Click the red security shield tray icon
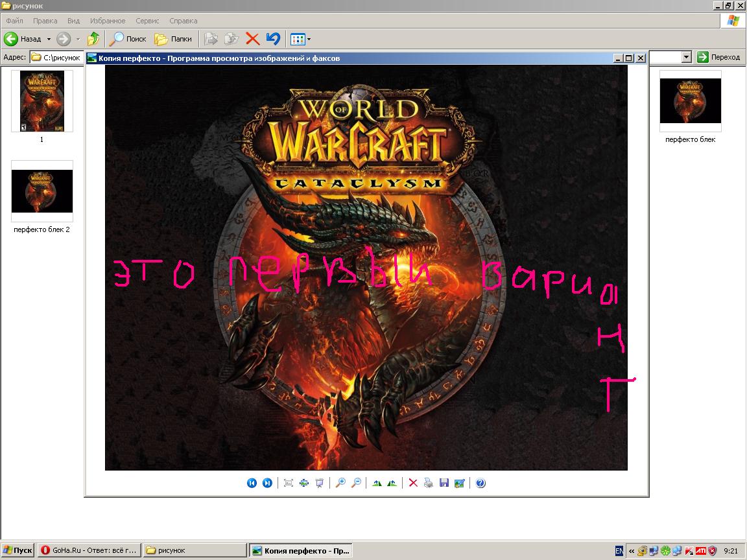Screen dimensions: 747x560 pyautogui.click(x=712, y=551)
